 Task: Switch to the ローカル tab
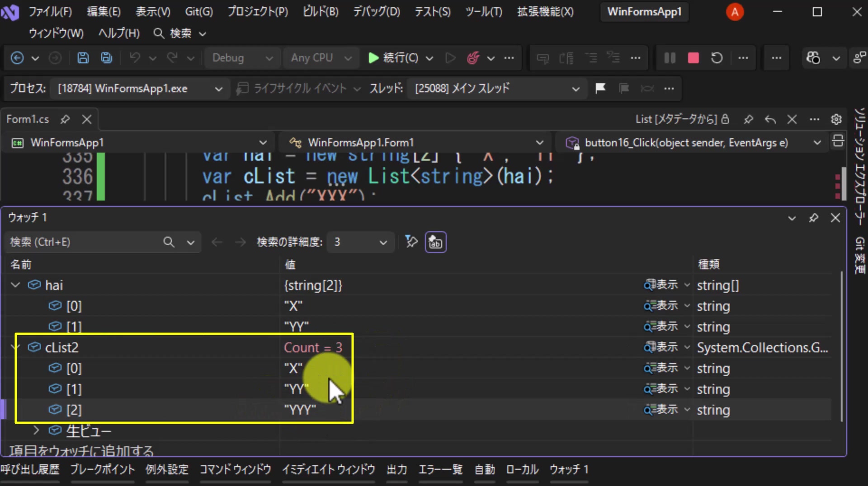click(x=522, y=470)
